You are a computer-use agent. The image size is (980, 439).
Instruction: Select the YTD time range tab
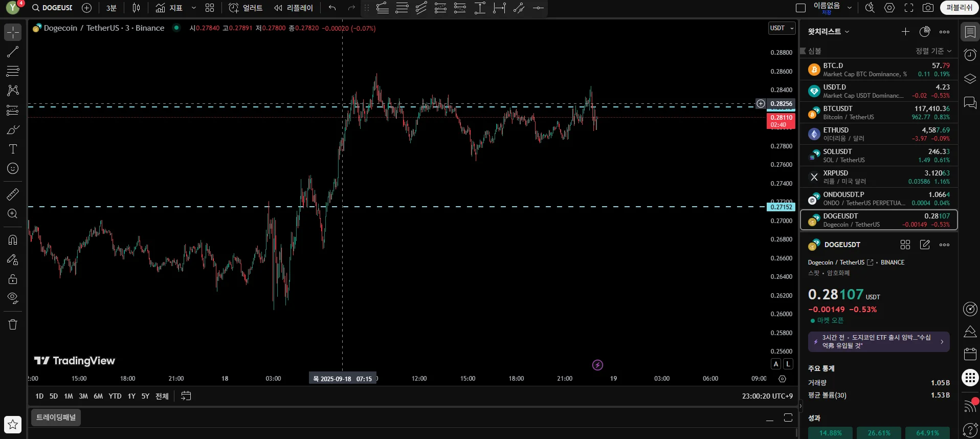pos(115,396)
